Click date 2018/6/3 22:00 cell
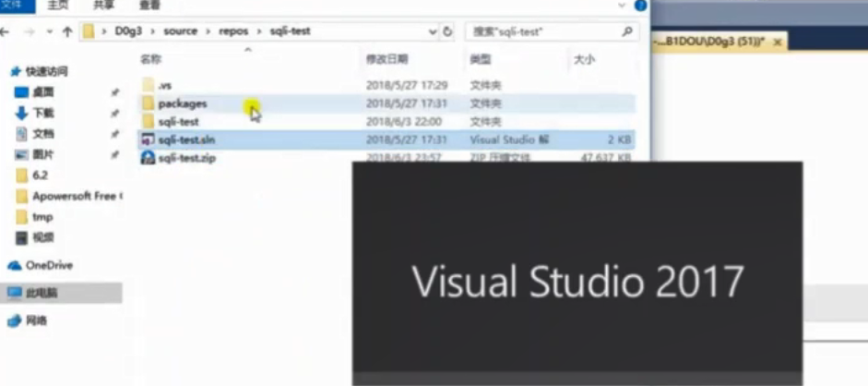This screenshot has height=386, width=868. click(x=403, y=122)
